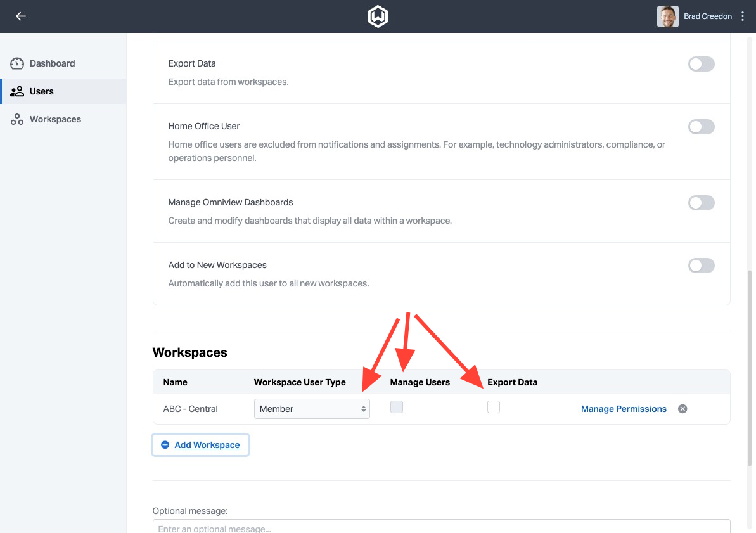756x533 pixels.
Task: Turn on the Home Office User switch
Action: point(701,127)
